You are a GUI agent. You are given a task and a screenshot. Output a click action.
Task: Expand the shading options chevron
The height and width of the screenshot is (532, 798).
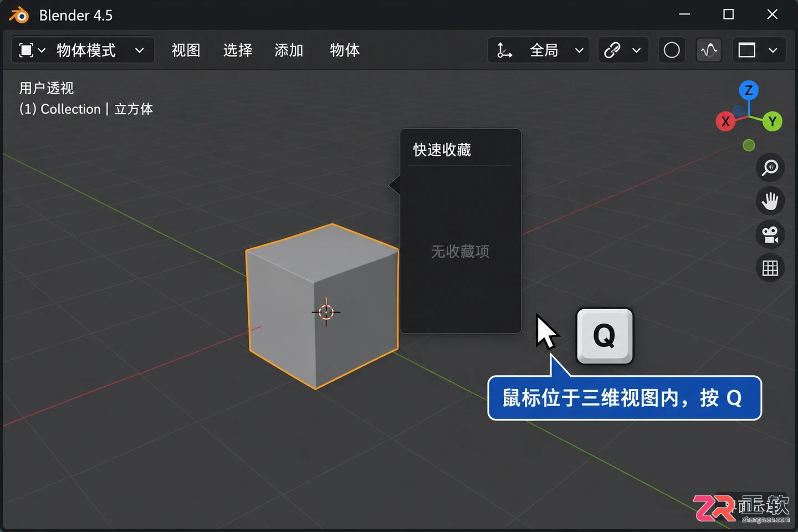point(773,50)
